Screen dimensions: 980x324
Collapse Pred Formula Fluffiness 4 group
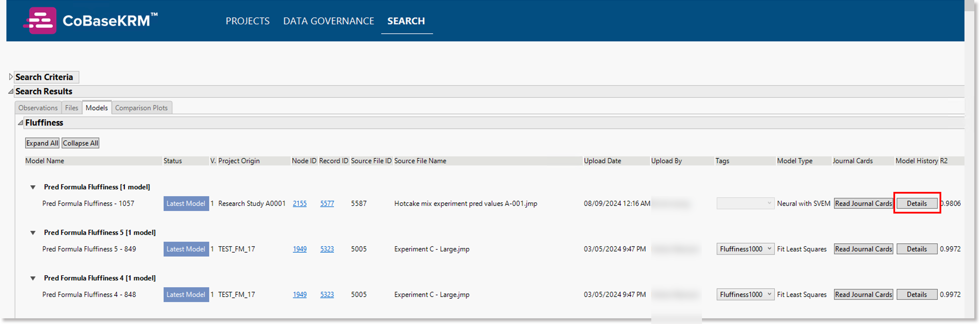click(x=33, y=278)
